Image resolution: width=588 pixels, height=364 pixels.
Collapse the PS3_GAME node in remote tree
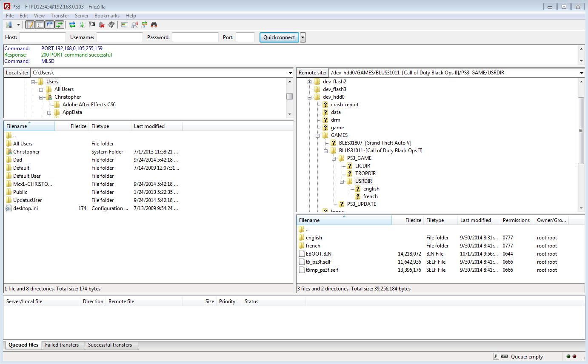(x=334, y=158)
